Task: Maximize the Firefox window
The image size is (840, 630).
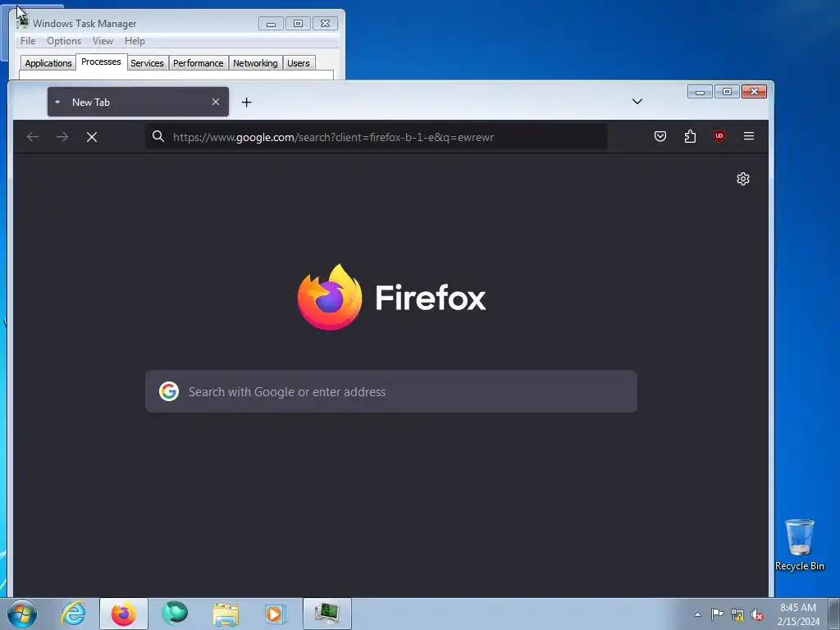Action: pyautogui.click(x=727, y=92)
